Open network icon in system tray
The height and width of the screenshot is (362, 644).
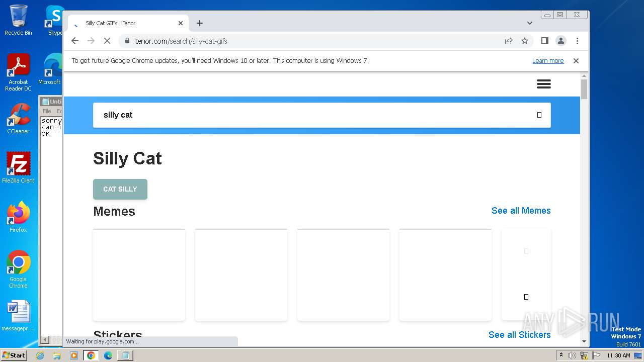[584, 355]
